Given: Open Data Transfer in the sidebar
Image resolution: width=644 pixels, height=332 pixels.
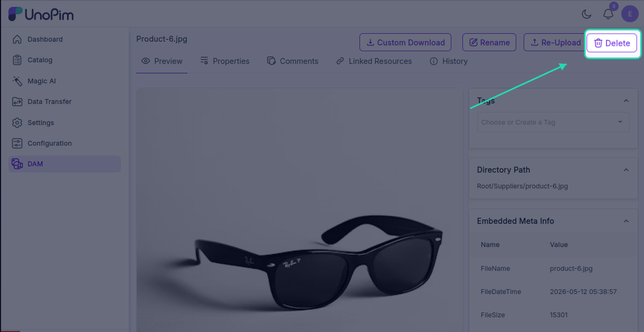Looking at the screenshot, I should (64, 102).
